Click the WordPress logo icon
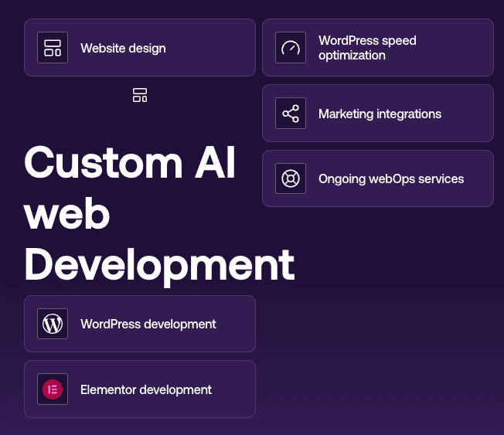Image resolution: width=504 pixels, height=435 pixels. coord(53,324)
